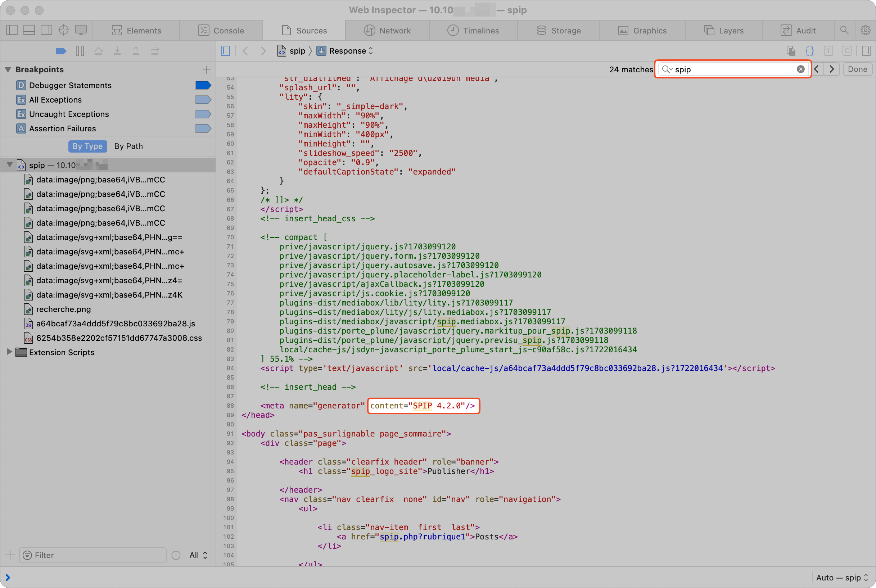Select data:image/svg+xml resource ending z4K
Viewport: 876px width, 588px height.
click(x=109, y=295)
